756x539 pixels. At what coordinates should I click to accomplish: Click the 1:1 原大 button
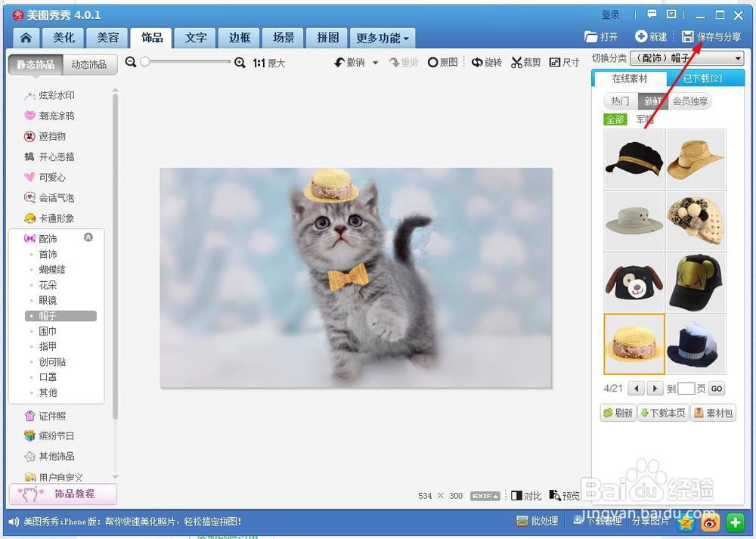(x=269, y=64)
